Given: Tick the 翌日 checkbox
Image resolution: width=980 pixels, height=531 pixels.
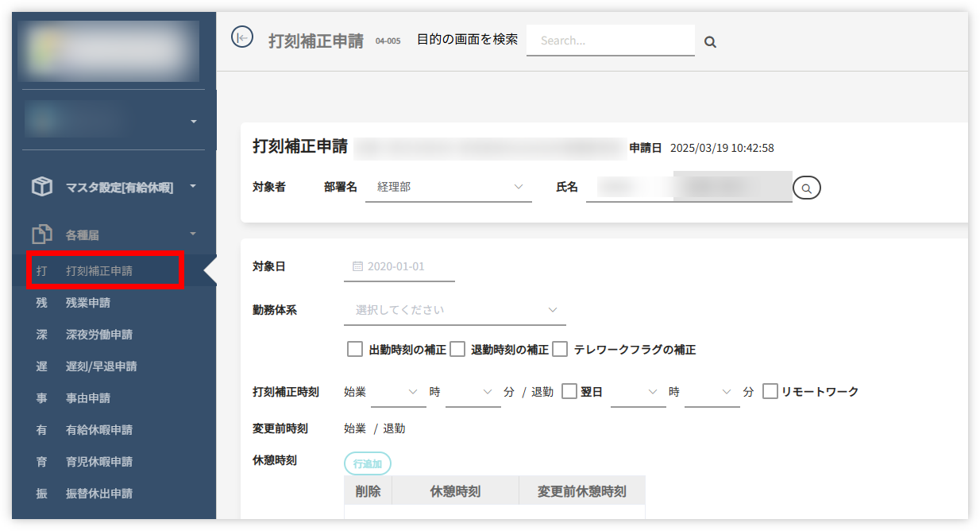Looking at the screenshot, I should [x=569, y=391].
